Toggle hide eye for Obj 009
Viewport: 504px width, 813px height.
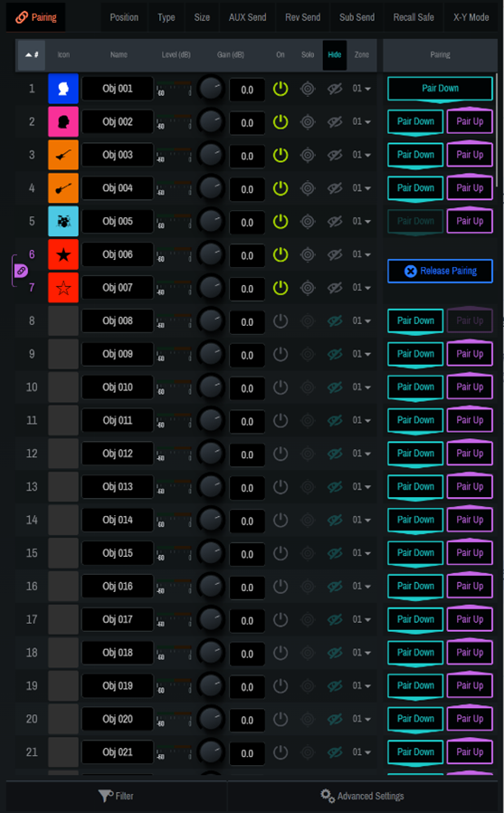(335, 354)
